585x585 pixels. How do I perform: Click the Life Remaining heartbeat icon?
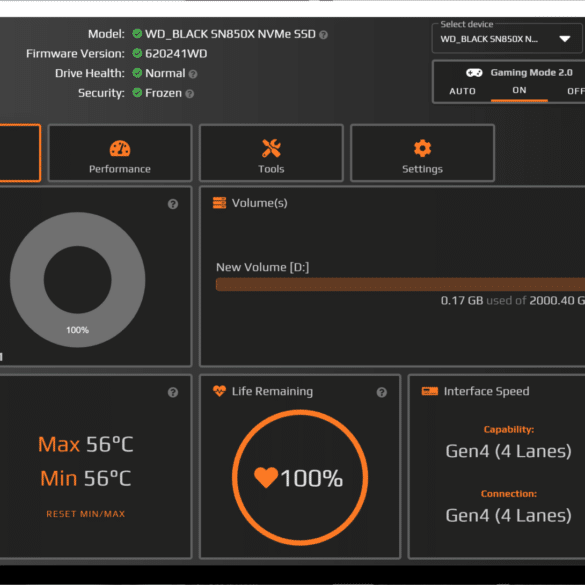point(219,391)
